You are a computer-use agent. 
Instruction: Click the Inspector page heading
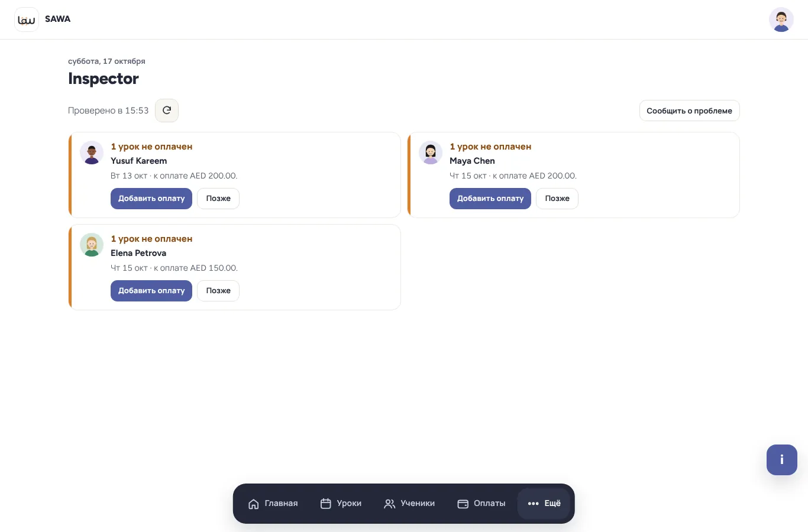point(104,79)
